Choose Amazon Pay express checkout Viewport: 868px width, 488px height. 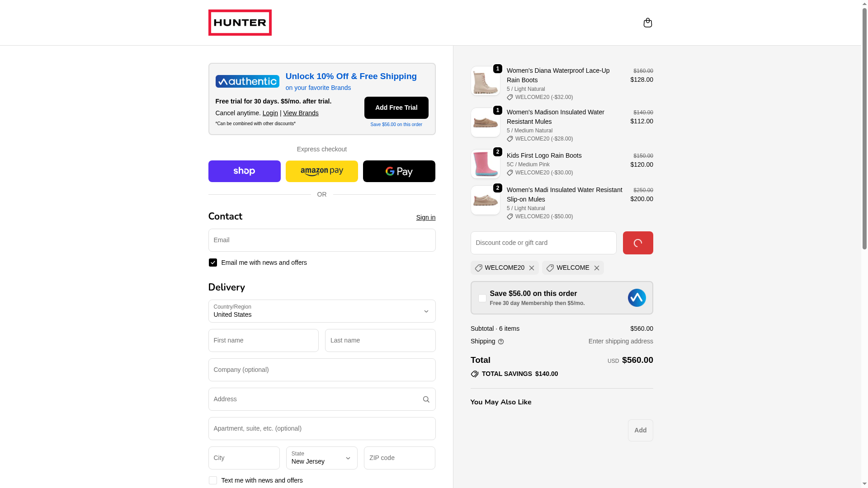pos(322,171)
